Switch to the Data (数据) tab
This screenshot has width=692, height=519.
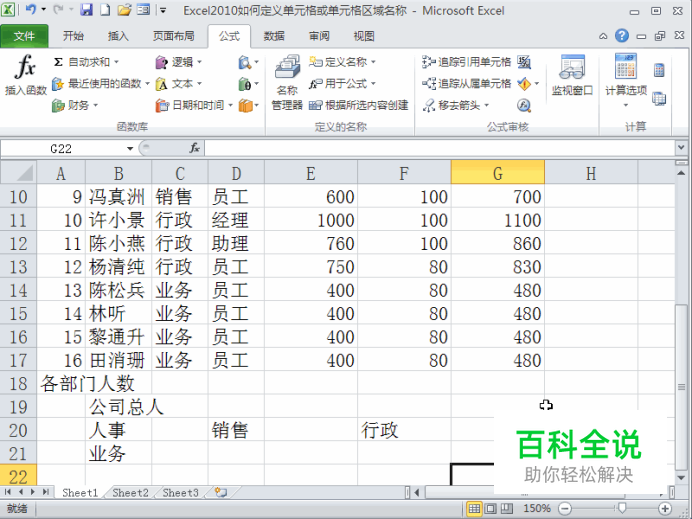coord(274,36)
